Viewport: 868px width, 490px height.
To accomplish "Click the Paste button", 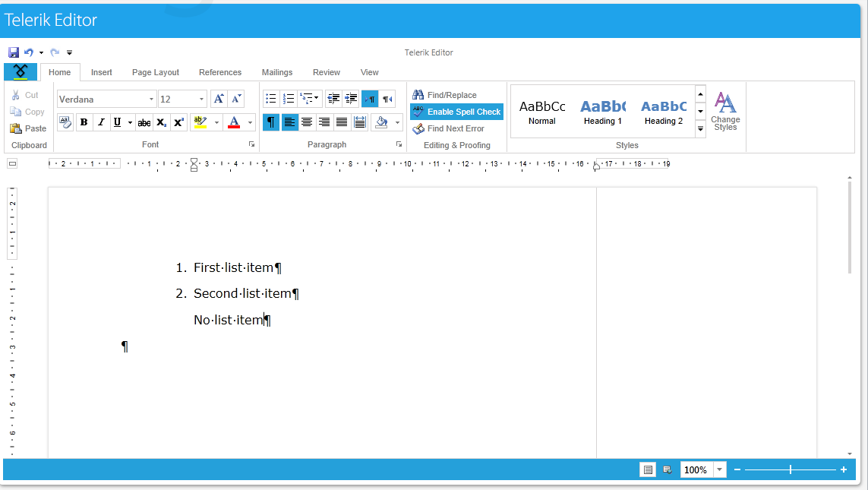I will click(x=28, y=128).
